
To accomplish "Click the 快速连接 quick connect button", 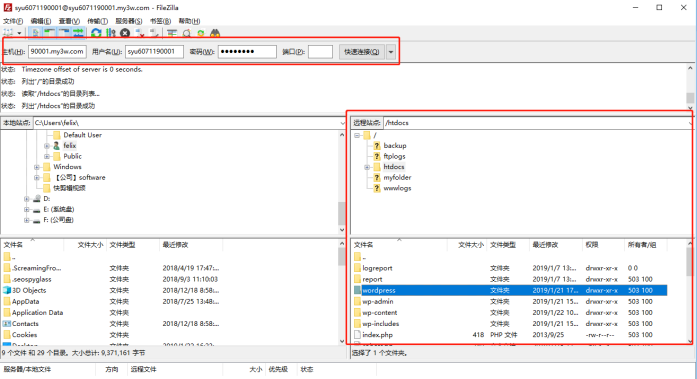I will click(x=362, y=52).
